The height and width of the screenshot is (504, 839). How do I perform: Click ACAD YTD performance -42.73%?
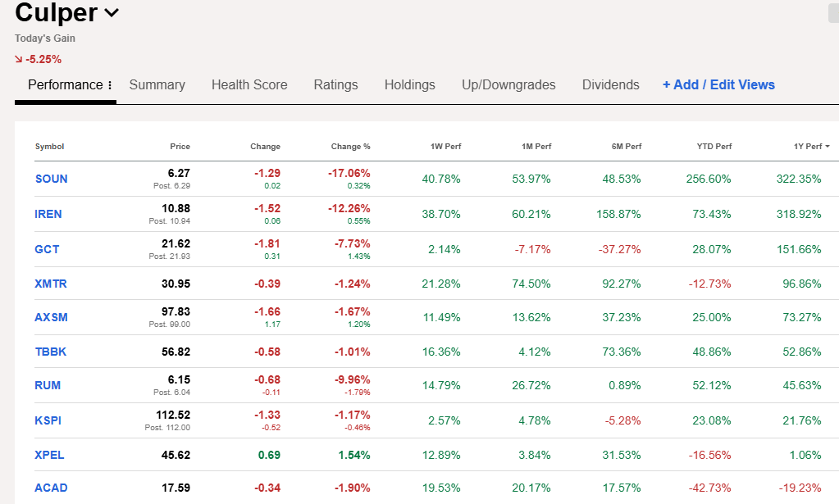click(709, 488)
